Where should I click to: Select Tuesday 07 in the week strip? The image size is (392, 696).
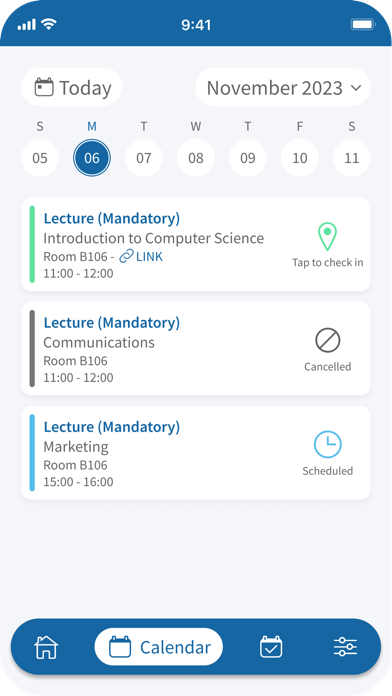click(144, 158)
